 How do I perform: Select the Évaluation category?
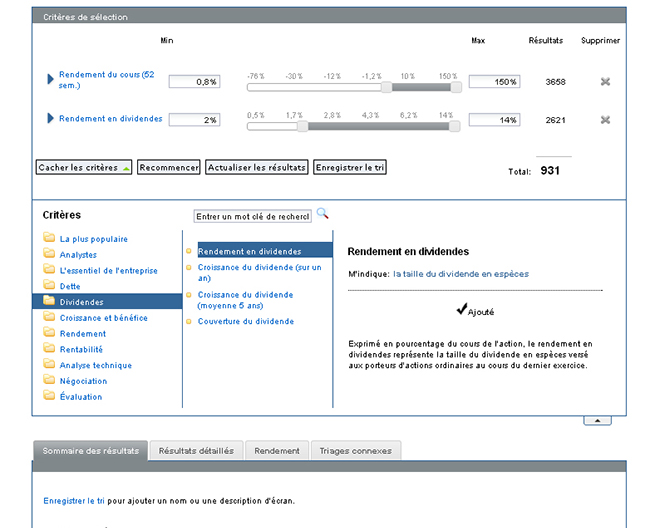tap(81, 397)
